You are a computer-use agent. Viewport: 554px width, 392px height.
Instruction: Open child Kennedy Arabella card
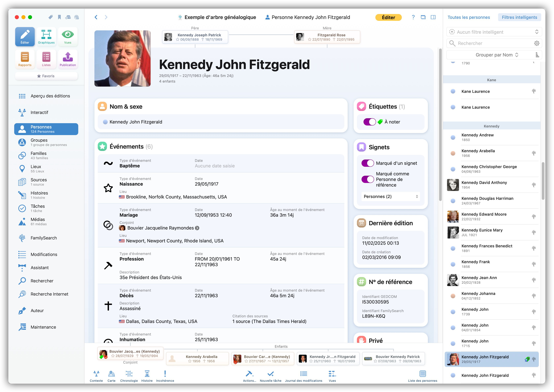[197, 359]
